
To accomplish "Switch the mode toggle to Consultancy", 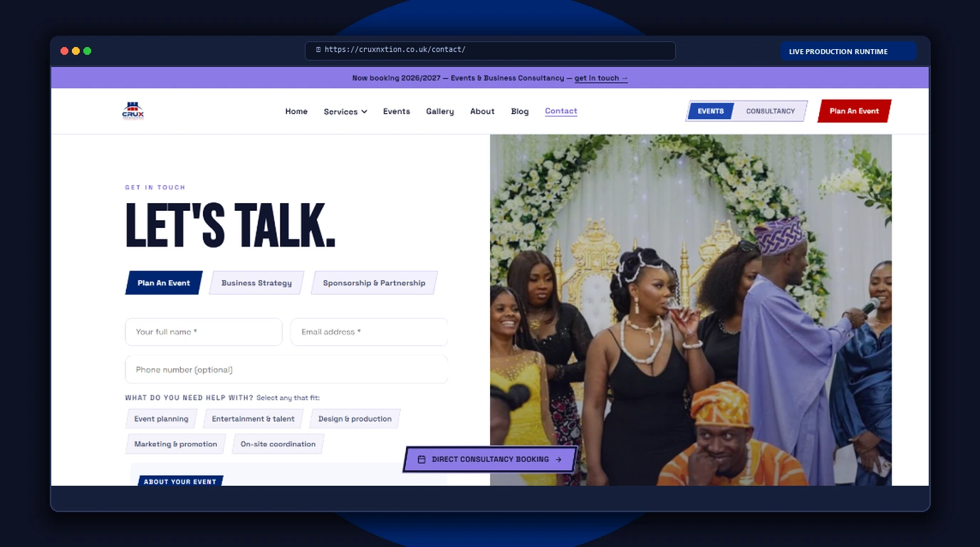I will [771, 111].
